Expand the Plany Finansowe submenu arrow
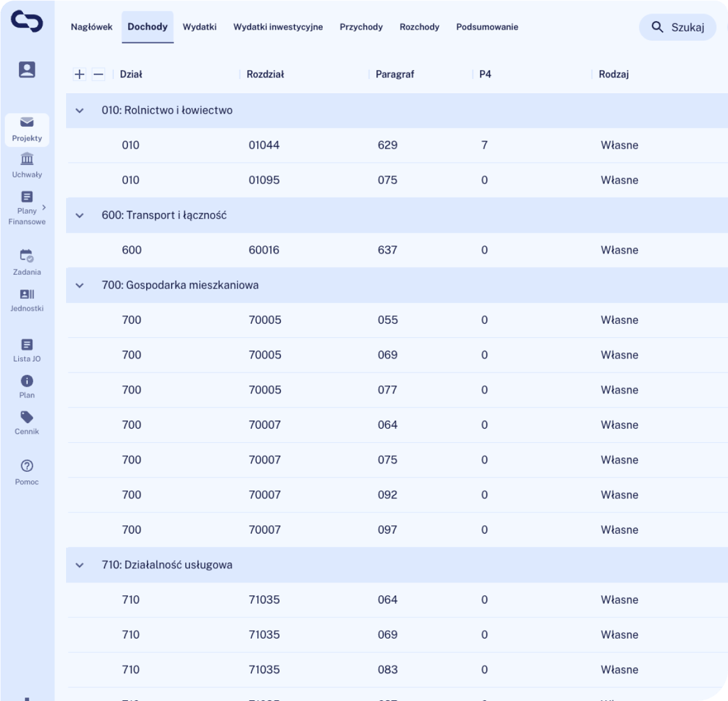 (x=44, y=207)
